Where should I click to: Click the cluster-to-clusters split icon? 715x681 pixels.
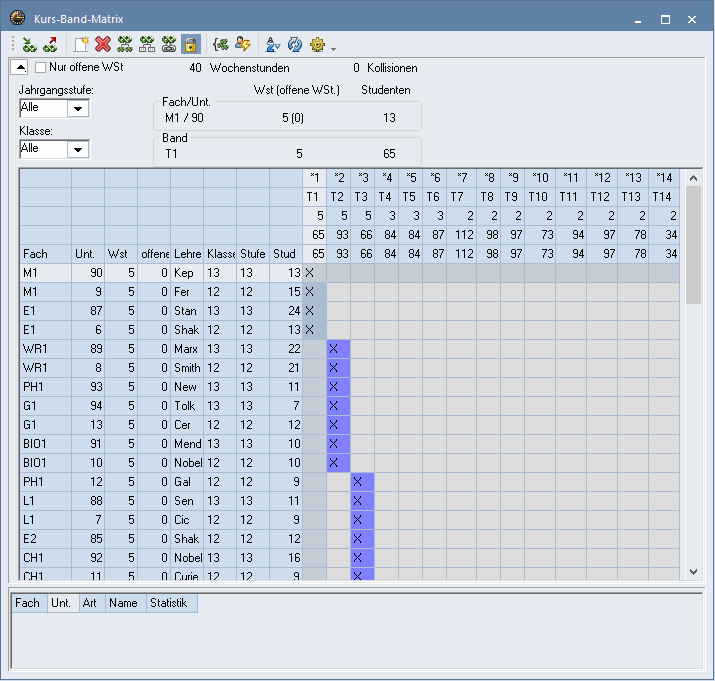point(125,45)
